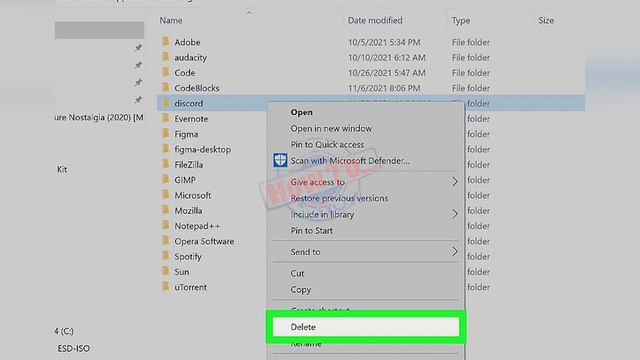Viewport: 640px width, 360px height.
Task: Click the Send to entry
Action: pos(305,252)
